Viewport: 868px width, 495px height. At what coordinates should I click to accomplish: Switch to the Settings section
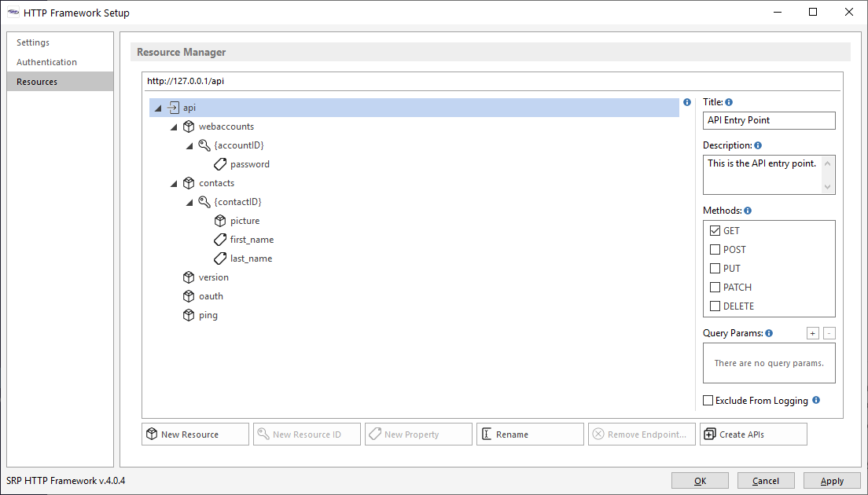pos(33,42)
